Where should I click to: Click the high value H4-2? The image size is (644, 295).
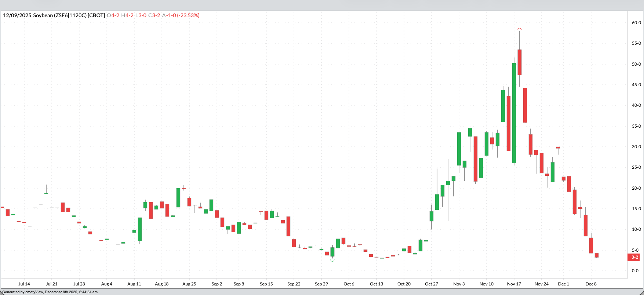click(127, 15)
